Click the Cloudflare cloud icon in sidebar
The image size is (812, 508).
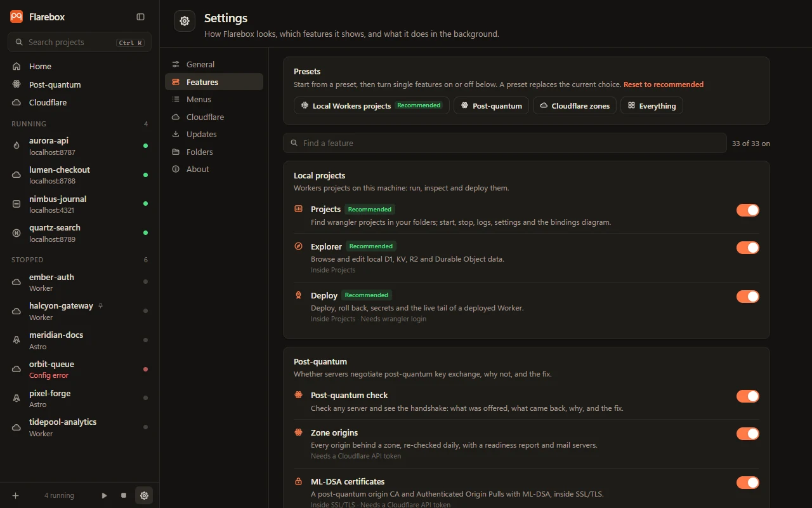[16, 102]
